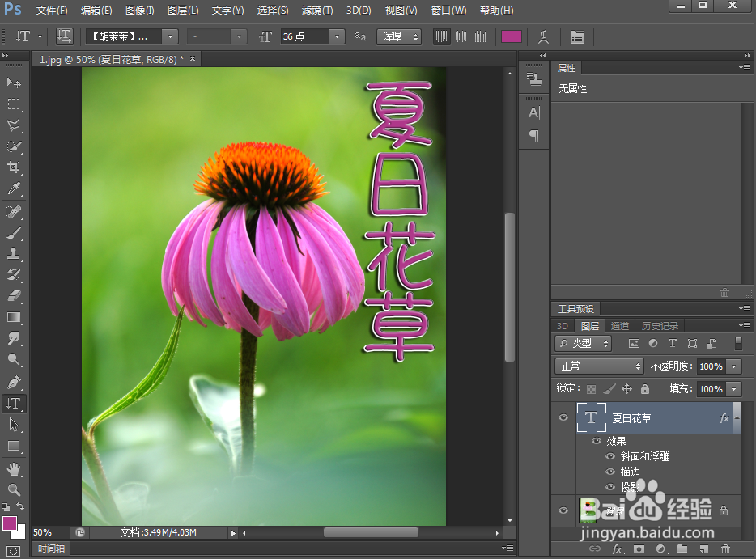The image size is (756, 559).
Task: Click the 工具预设 panel header
Action: pyautogui.click(x=578, y=308)
